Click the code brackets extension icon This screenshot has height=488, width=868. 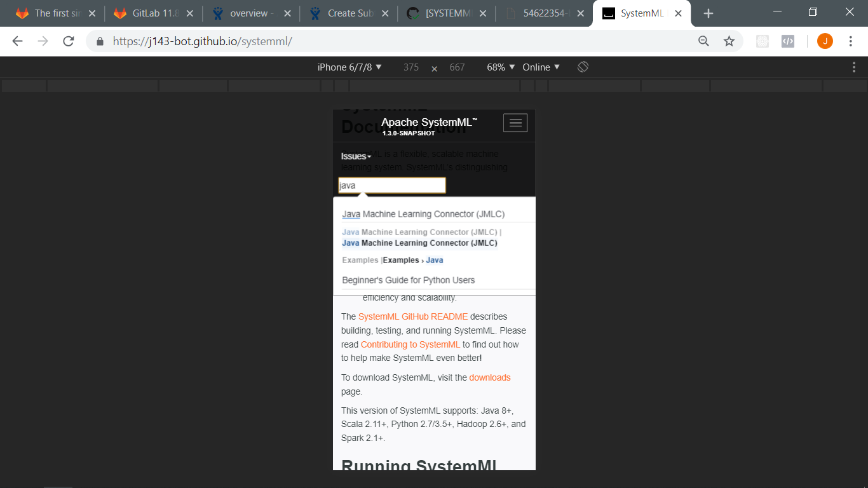coord(788,41)
